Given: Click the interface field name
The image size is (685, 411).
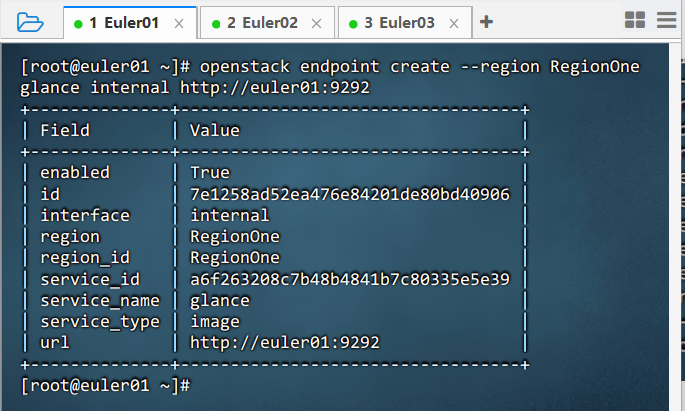Looking at the screenshot, I should (x=85, y=215).
